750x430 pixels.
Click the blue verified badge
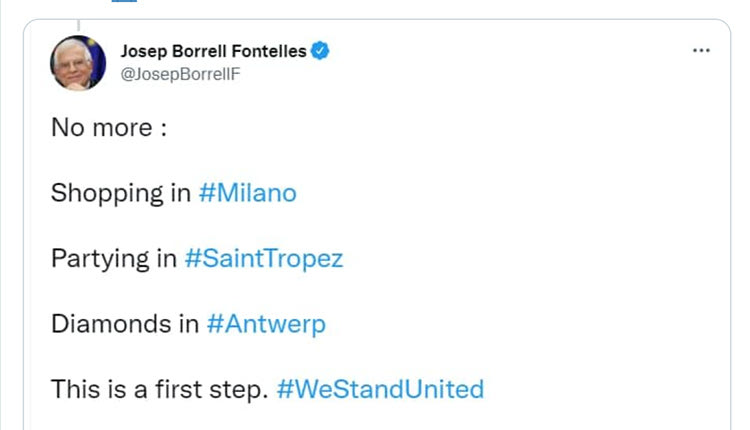[321, 51]
